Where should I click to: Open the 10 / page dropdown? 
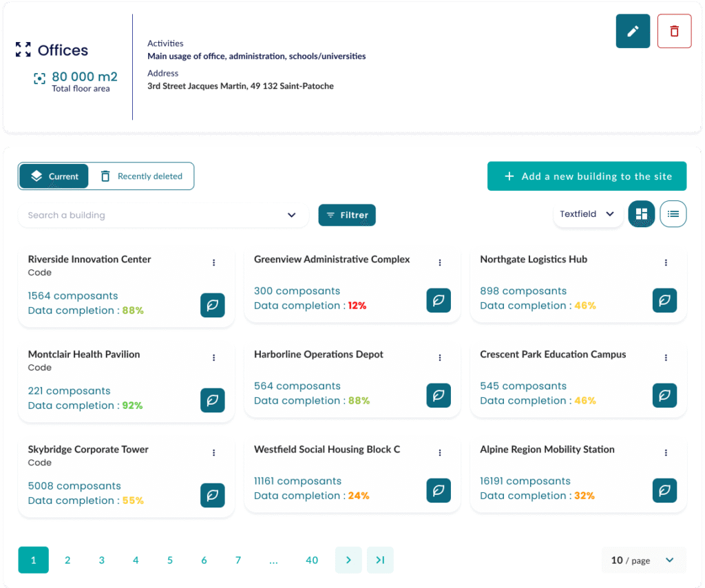(x=643, y=560)
